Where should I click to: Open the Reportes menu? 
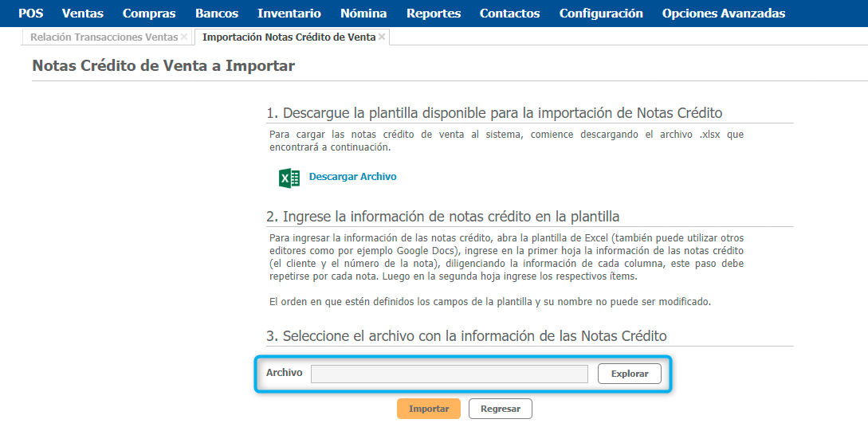tap(434, 14)
